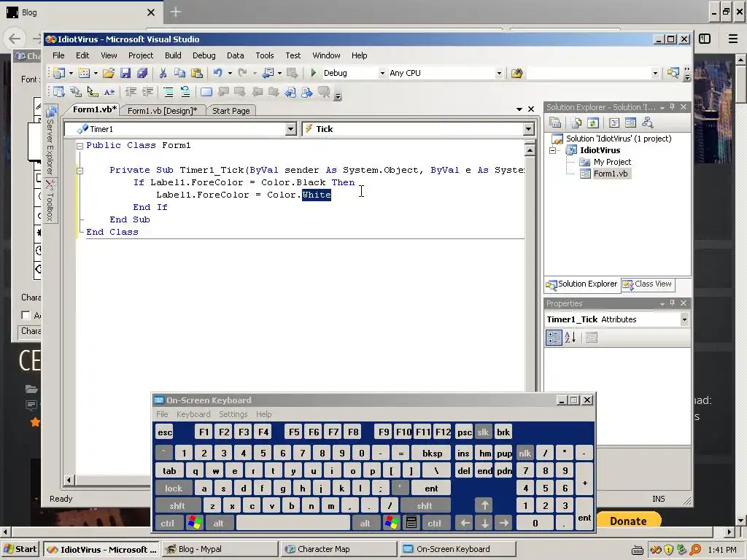The height and width of the screenshot is (560, 747).
Task: Click the Open File folder icon
Action: pyautogui.click(x=109, y=73)
